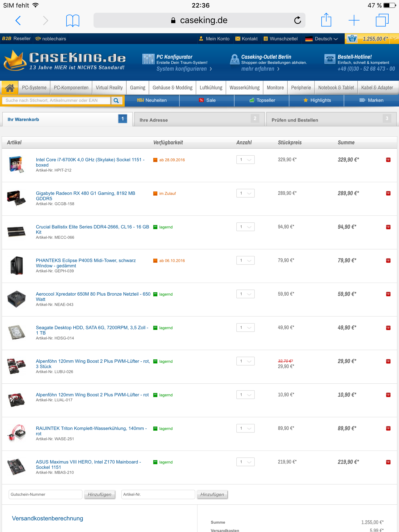Open a new Safari tab with plus icon
The width and height of the screenshot is (399, 532).
point(354,20)
